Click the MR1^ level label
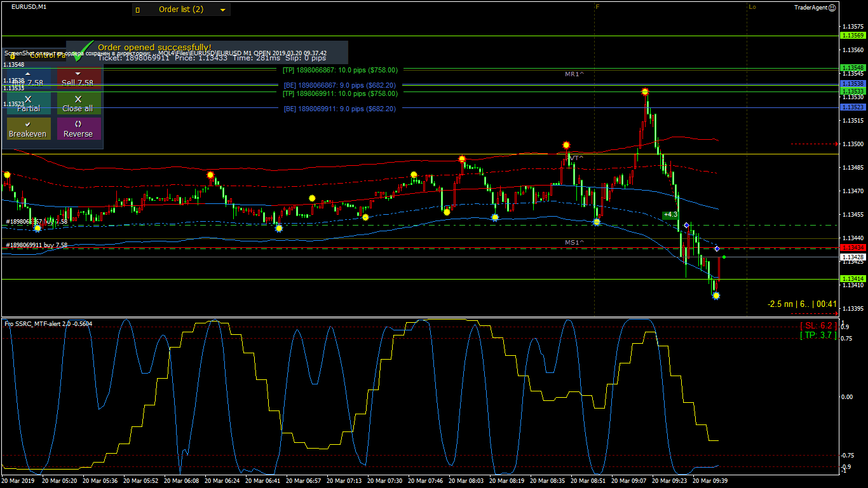The image size is (868, 488). click(x=574, y=74)
